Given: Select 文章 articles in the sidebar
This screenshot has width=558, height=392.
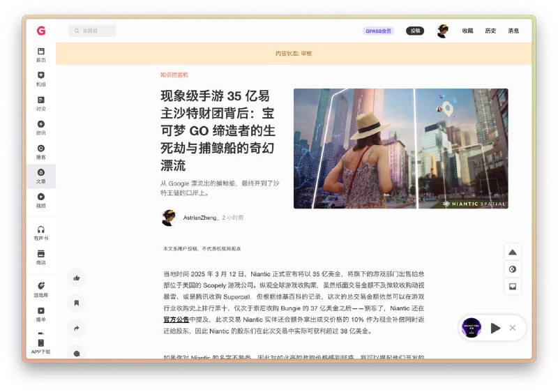Looking at the screenshot, I should coord(41,176).
